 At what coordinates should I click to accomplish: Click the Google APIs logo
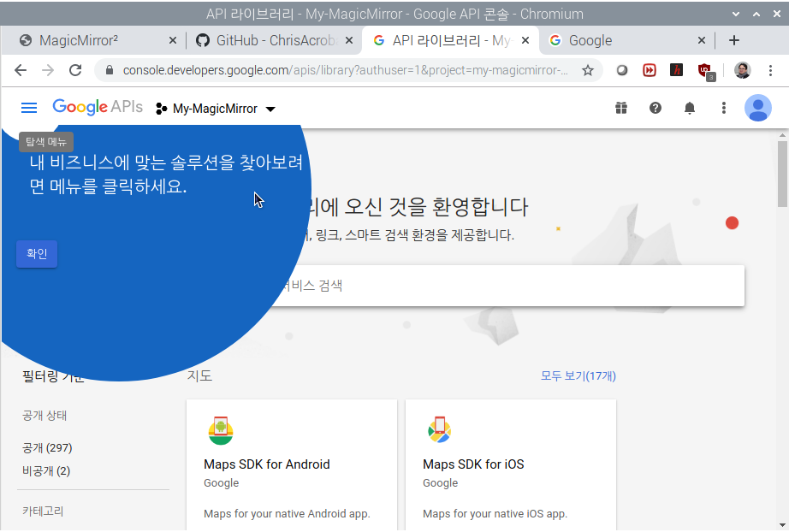[97, 107]
